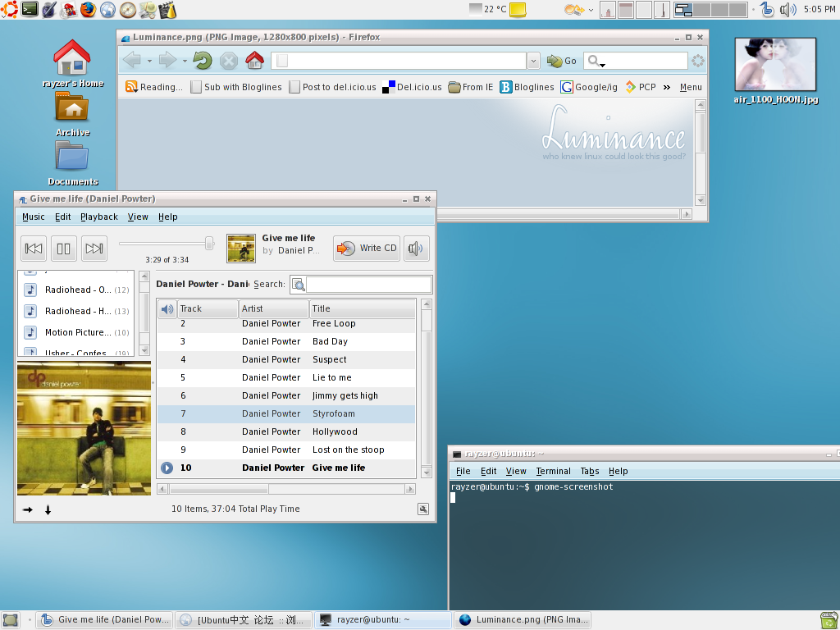Sort the song list by Title column
Screen dimensions: 840x630
pos(363,308)
